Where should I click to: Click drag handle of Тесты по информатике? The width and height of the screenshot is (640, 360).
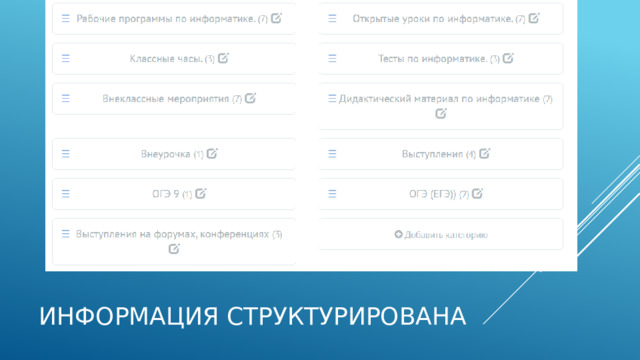click(x=332, y=58)
